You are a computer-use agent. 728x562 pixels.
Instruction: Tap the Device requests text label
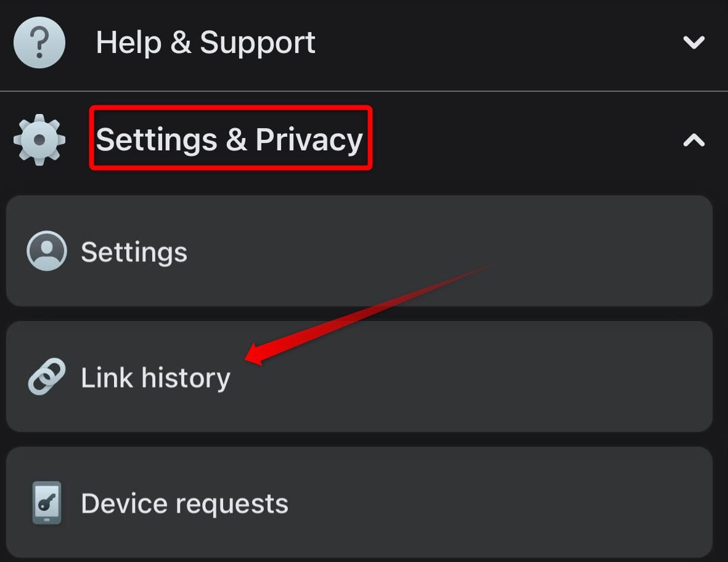click(x=184, y=503)
